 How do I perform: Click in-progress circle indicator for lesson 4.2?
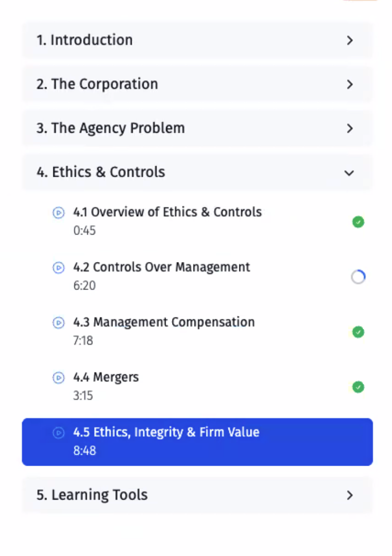358,277
